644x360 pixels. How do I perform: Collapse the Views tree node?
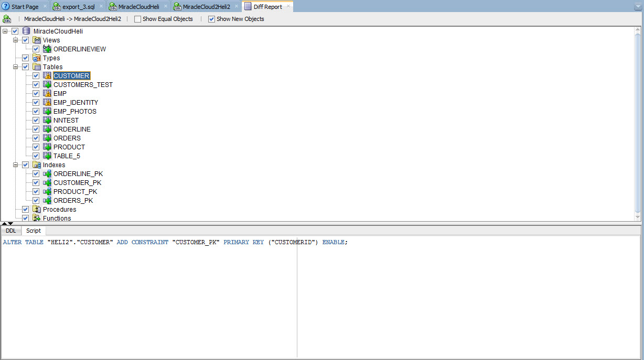tap(16, 40)
